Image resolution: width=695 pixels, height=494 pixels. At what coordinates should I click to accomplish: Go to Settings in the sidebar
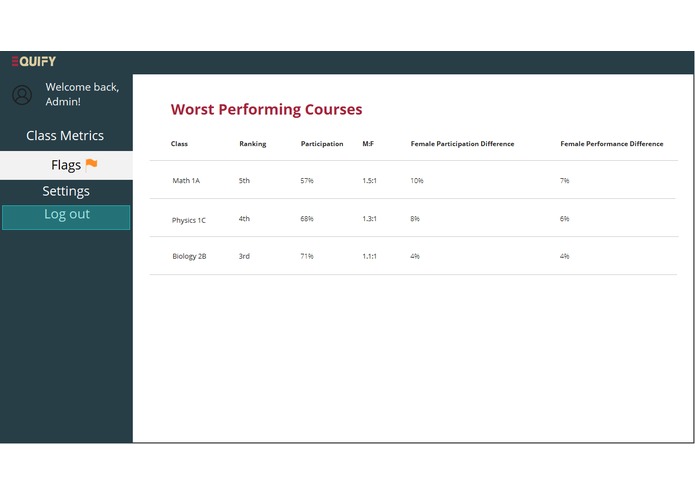(x=66, y=191)
